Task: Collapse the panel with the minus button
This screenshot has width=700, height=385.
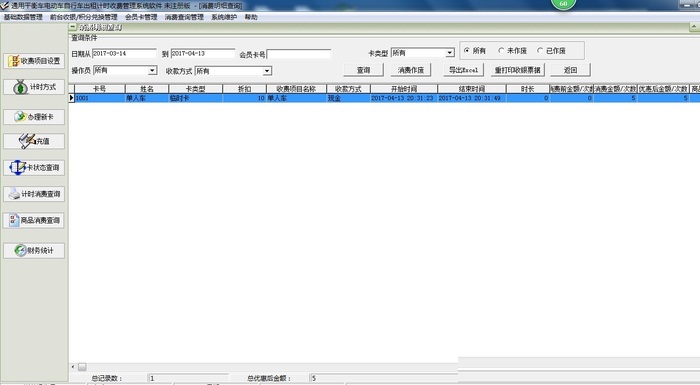Action: [73, 27]
